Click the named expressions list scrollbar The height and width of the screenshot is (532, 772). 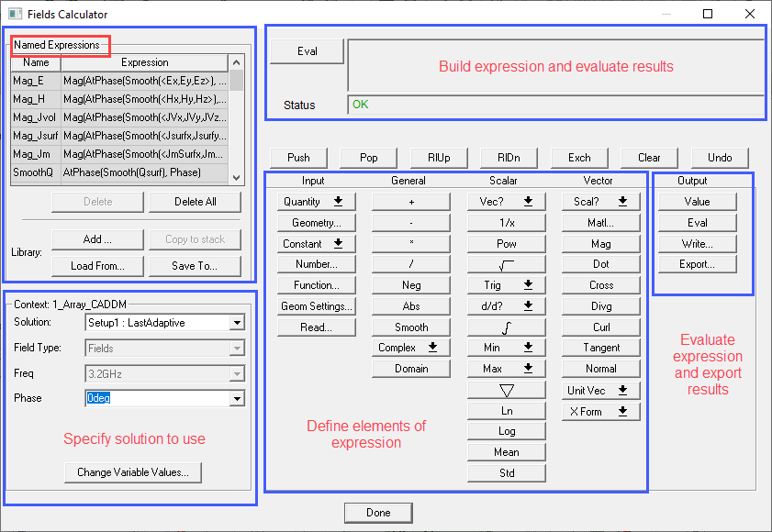[236, 101]
